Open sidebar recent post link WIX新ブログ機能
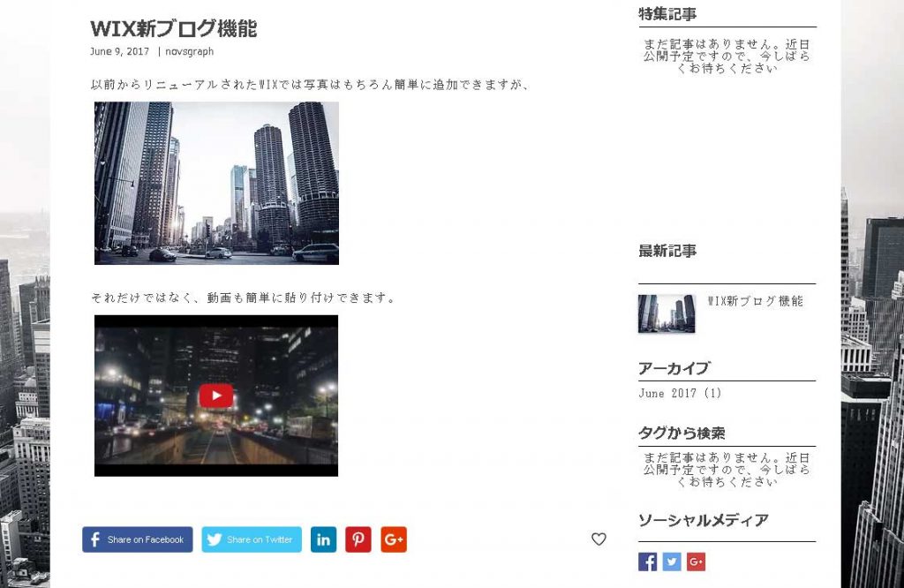Screen dimensions: 904x588 (756, 301)
